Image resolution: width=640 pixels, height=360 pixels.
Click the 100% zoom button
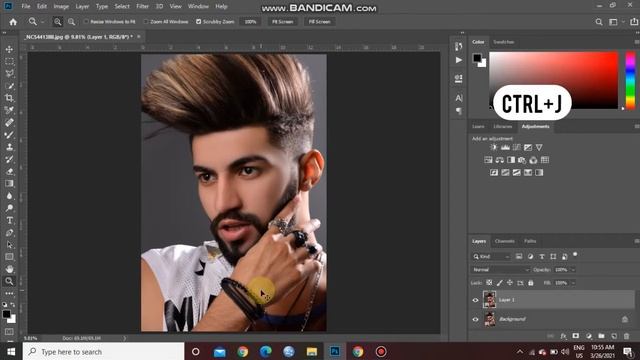[x=250, y=22]
